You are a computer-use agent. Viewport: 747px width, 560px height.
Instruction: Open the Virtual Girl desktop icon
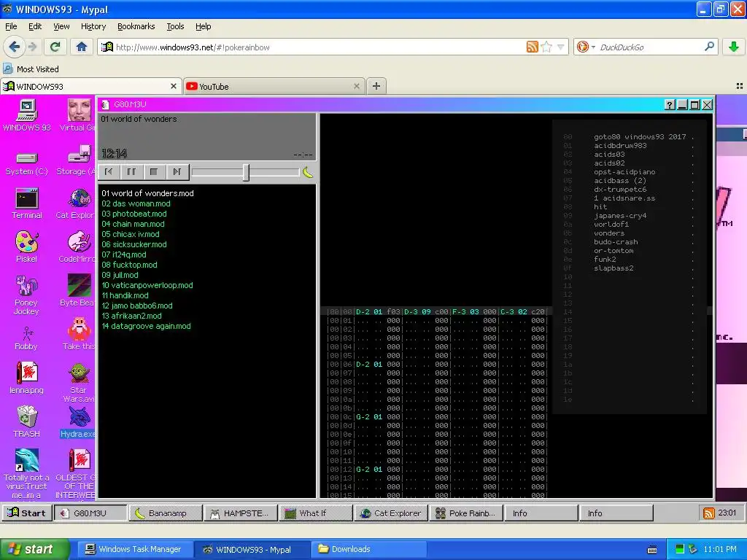tap(78, 115)
